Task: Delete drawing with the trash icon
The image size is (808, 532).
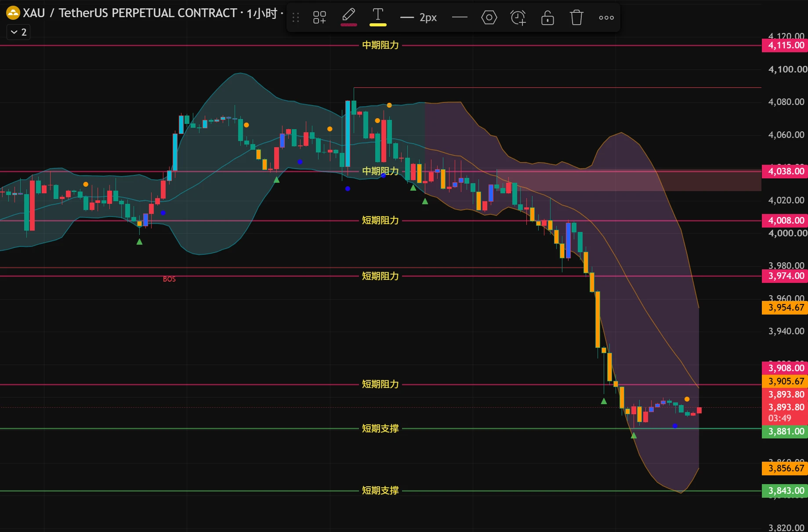Action: (x=576, y=18)
